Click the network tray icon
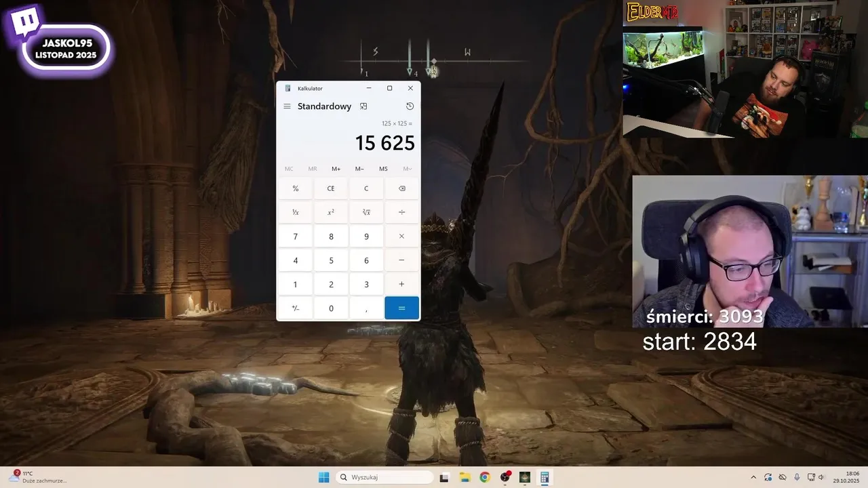Screen dimensions: 868x488 click(812, 477)
